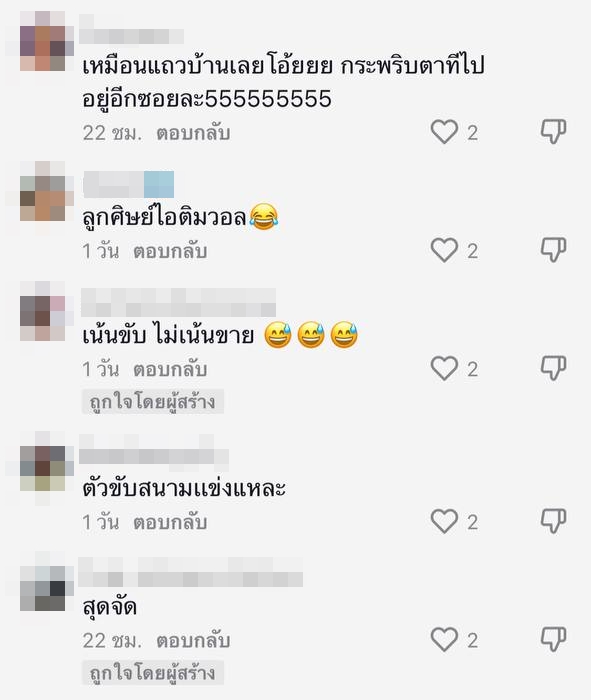Dislike the ตัวขับสนามแข่งแหละ comment
This screenshot has height=700, width=591.
[x=554, y=521]
